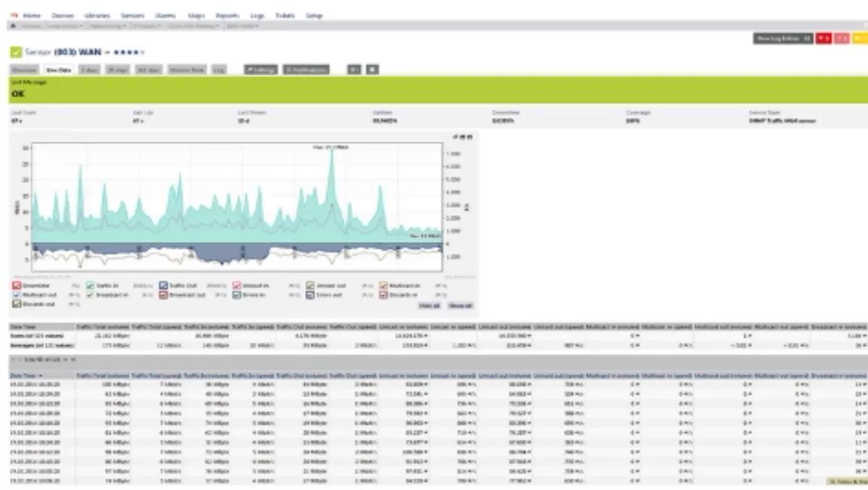Screen dimensions: 868x490
Task: Open the Logs menu
Action: click(257, 15)
